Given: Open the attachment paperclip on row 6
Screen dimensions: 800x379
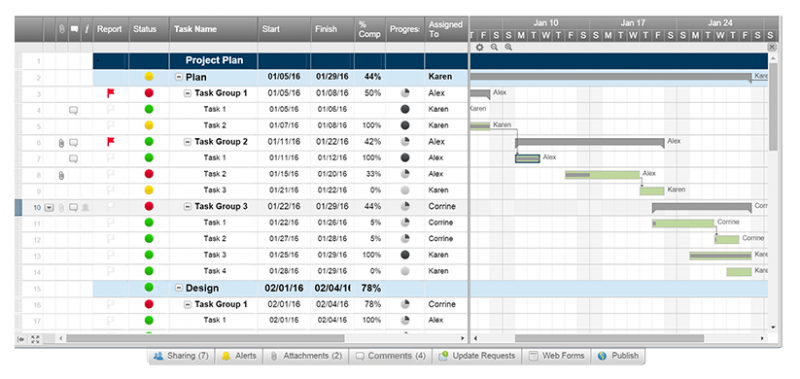Looking at the screenshot, I should 61,142.
